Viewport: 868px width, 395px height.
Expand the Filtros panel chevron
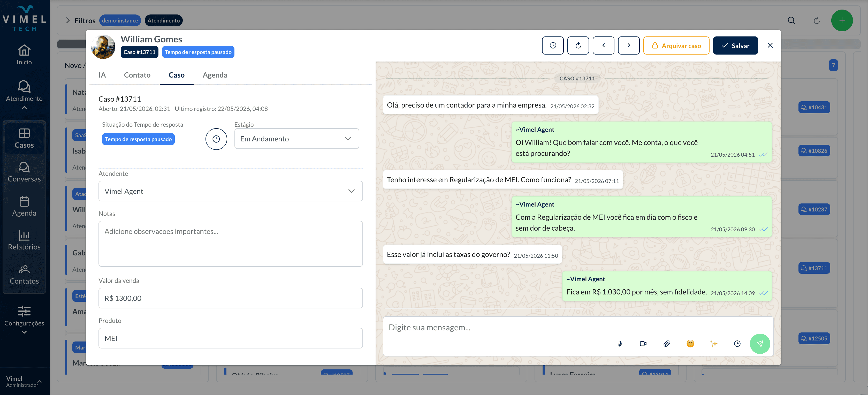(x=68, y=21)
